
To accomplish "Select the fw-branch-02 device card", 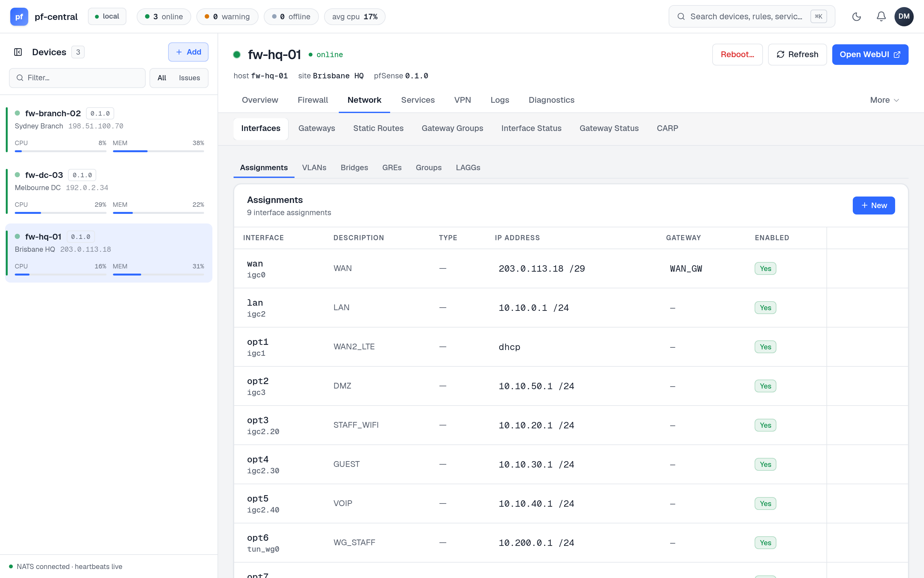I will coord(109,130).
